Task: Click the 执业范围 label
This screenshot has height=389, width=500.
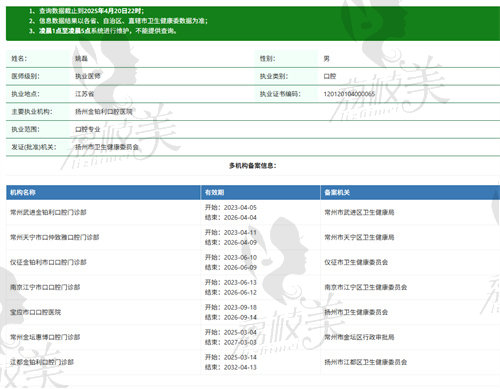Action: tap(25, 129)
